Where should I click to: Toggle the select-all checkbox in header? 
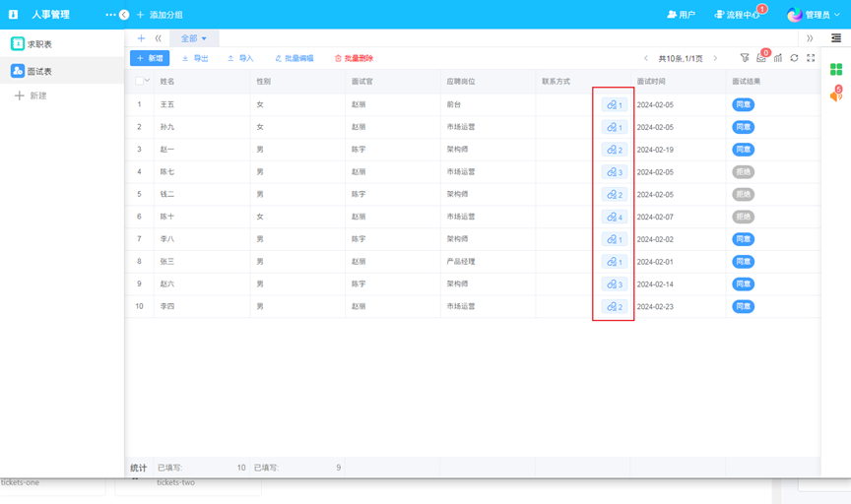tap(140, 81)
